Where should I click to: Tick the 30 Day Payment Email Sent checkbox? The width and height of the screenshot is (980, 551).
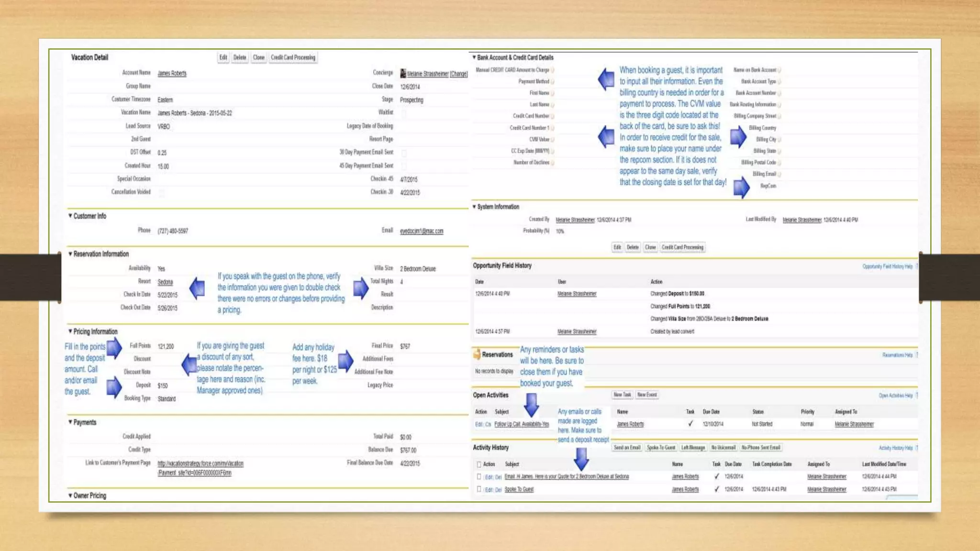pyautogui.click(x=404, y=153)
